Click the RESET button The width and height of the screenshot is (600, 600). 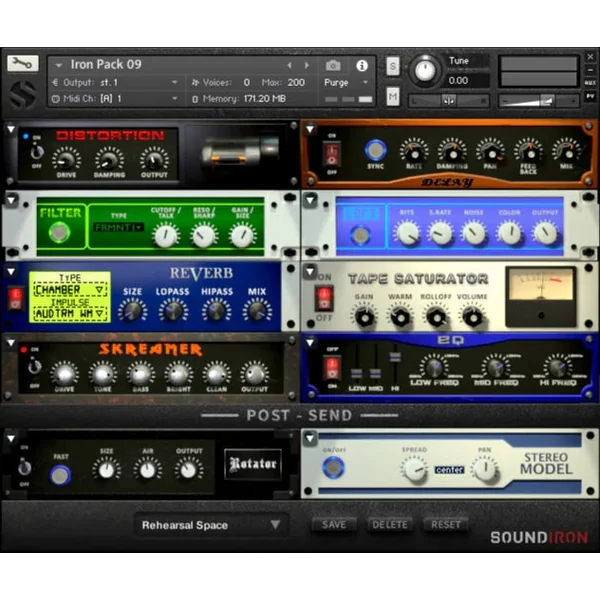coord(446,524)
